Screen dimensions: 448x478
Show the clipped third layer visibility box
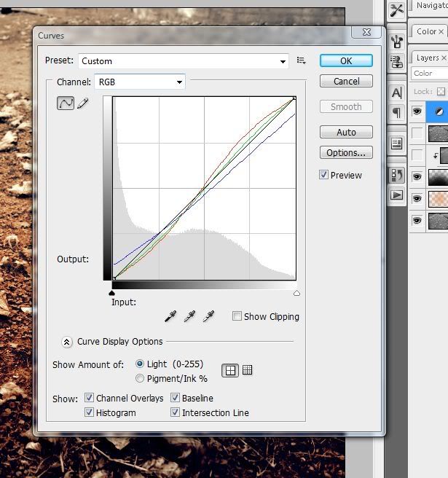pos(417,155)
